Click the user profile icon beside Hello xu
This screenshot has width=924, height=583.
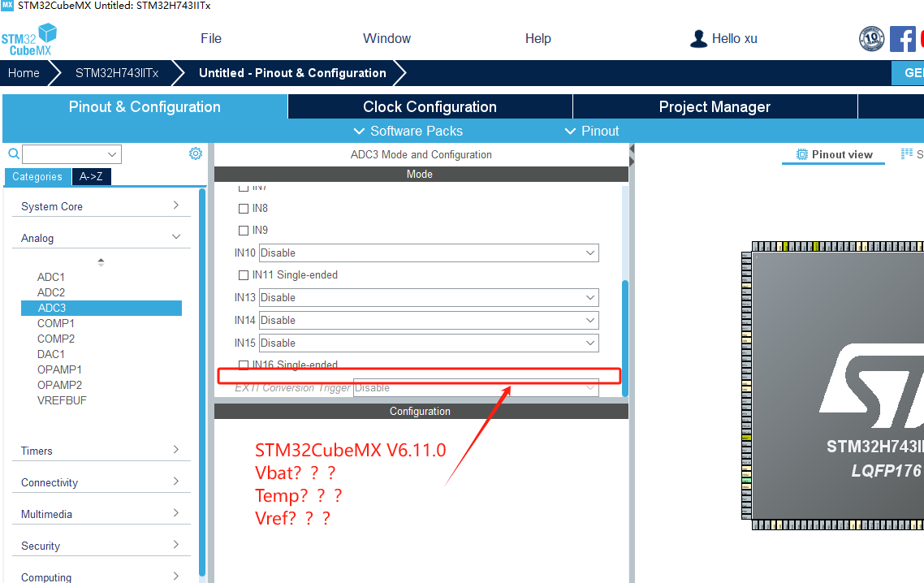point(697,38)
